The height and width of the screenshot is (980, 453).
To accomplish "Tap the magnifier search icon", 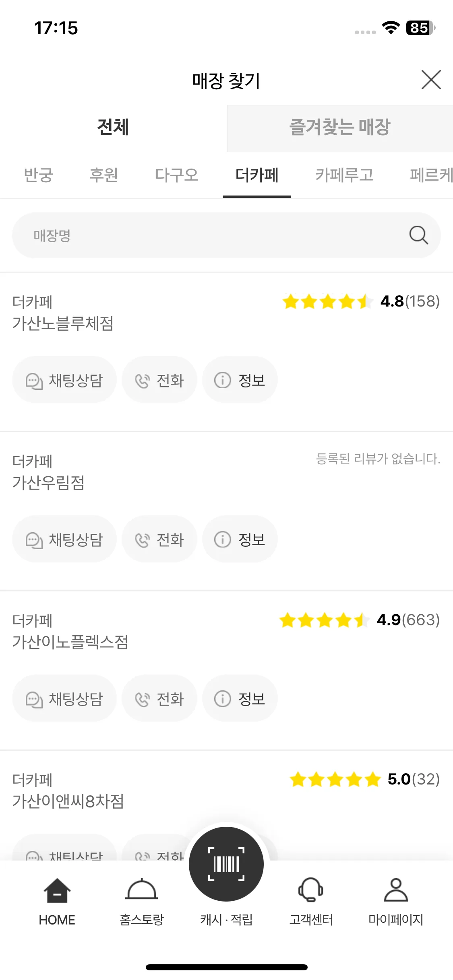I will [418, 235].
